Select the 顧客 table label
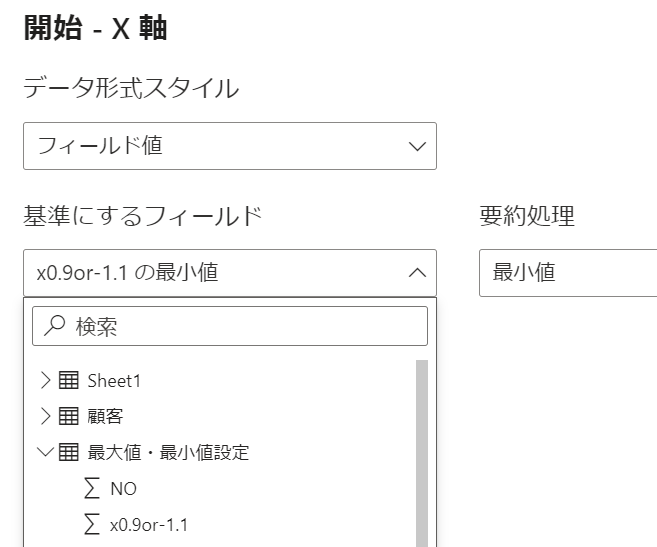This screenshot has width=657, height=547. pyautogui.click(x=105, y=416)
